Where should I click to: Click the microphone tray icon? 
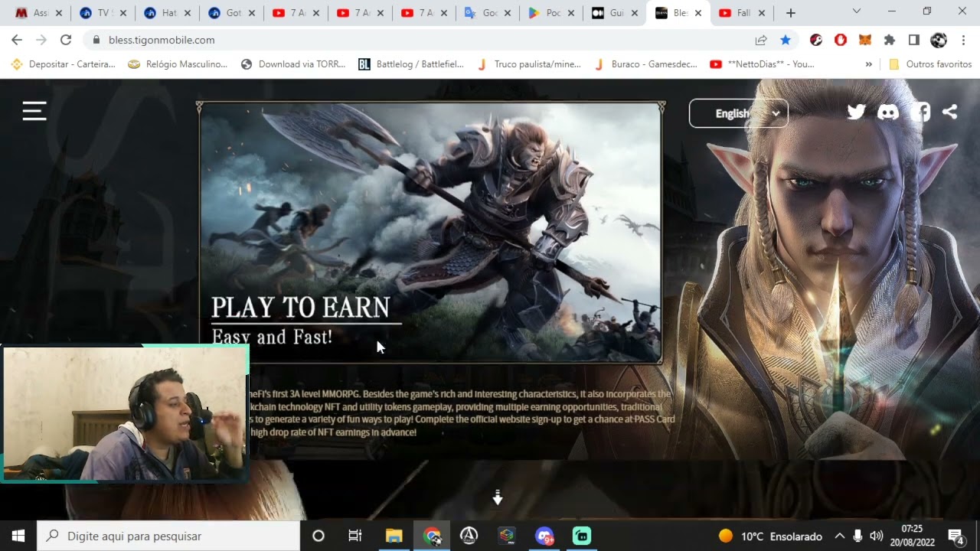(858, 536)
